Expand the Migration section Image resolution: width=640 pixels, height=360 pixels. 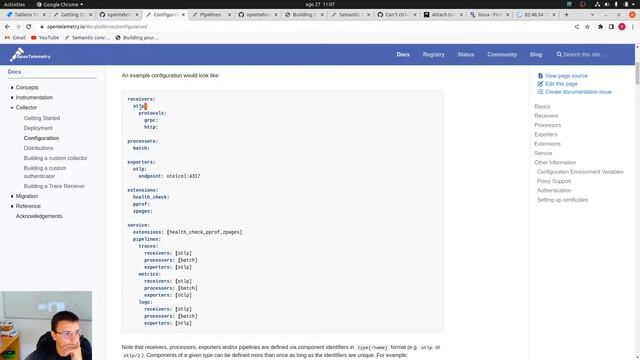pyautogui.click(x=12, y=196)
